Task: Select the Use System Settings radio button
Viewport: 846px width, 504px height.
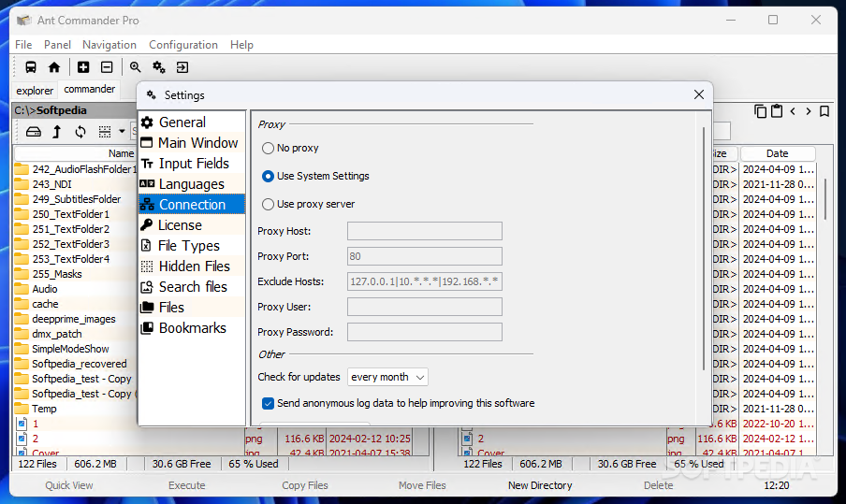Action: tap(268, 177)
